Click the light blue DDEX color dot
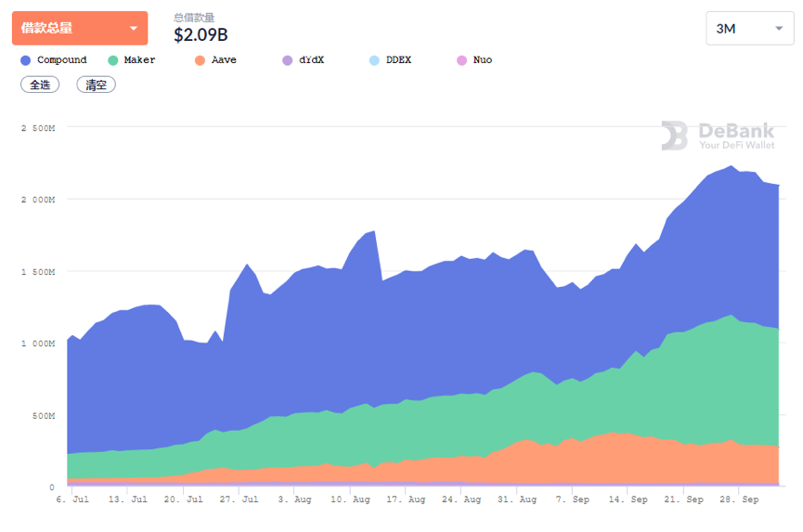Image resolution: width=803 pixels, height=532 pixels. pos(374,60)
